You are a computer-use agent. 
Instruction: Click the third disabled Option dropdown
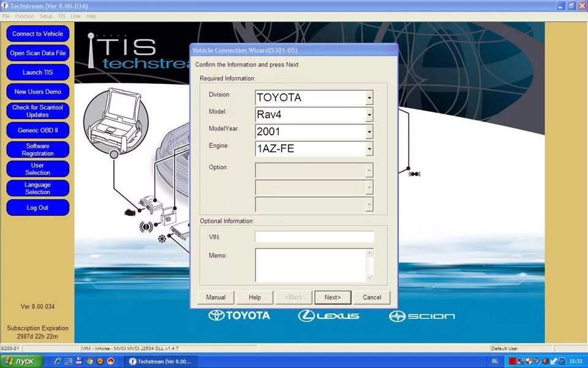click(x=314, y=204)
